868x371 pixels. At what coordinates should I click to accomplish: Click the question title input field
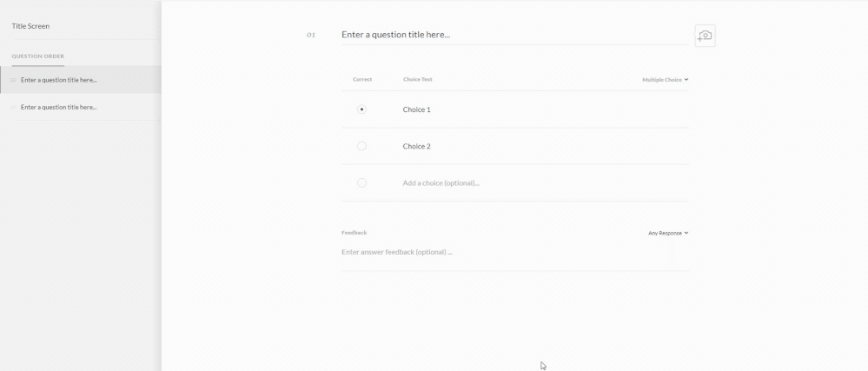[513, 35]
